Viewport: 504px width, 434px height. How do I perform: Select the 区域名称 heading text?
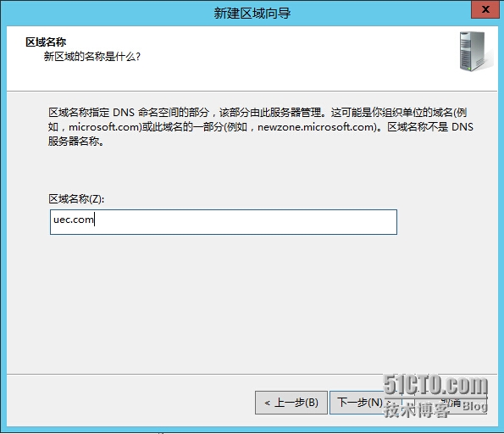pyautogui.click(x=46, y=42)
